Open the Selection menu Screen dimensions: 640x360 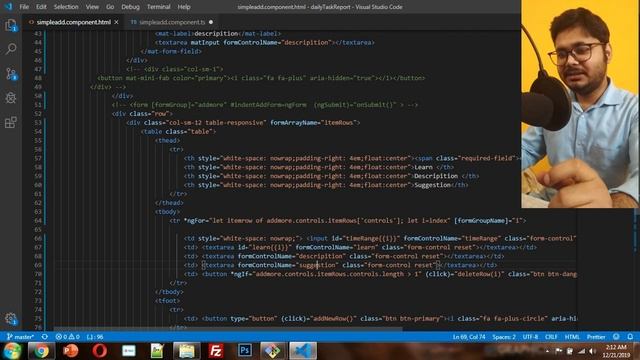pyautogui.click(x=66, y=7)
